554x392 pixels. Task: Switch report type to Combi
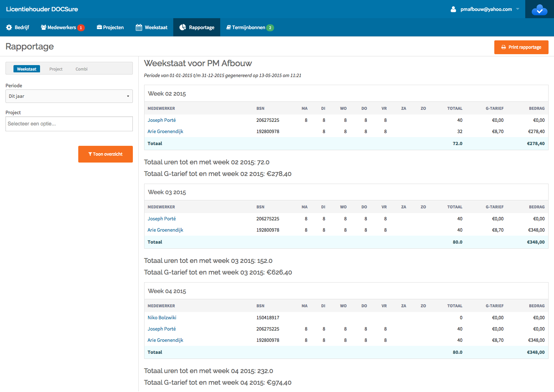pos(82,69)
